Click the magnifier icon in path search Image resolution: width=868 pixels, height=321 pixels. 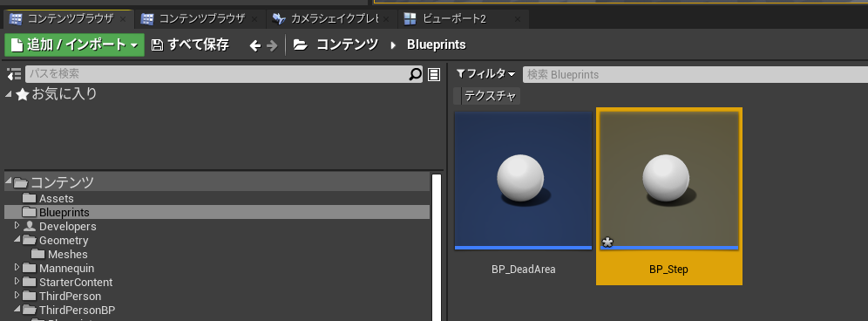point(415,74)
